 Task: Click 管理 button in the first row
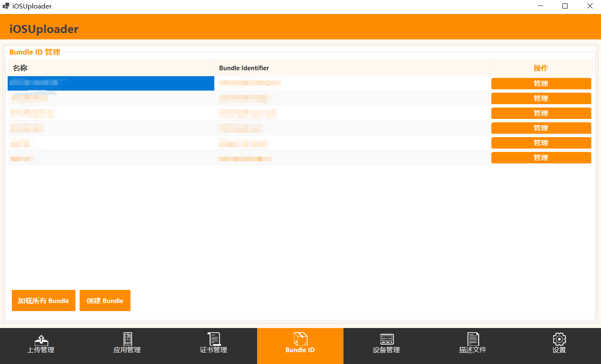[x=541, y=83]
